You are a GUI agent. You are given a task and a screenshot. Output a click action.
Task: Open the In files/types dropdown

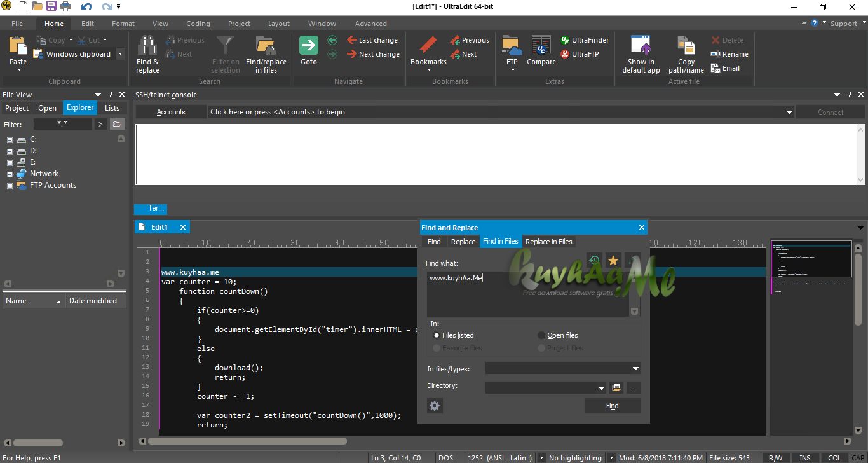(x=635, y=368)
